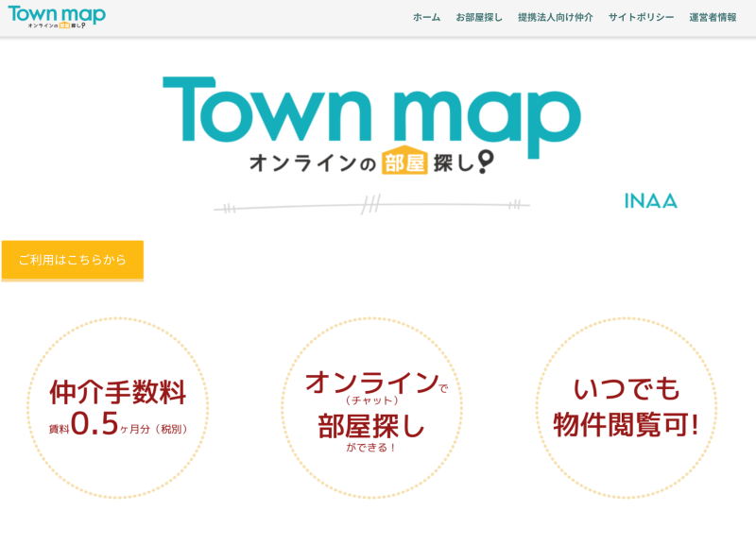Click the INAA text link
This screenshot has width=756, height=545.
coord(650,201)
